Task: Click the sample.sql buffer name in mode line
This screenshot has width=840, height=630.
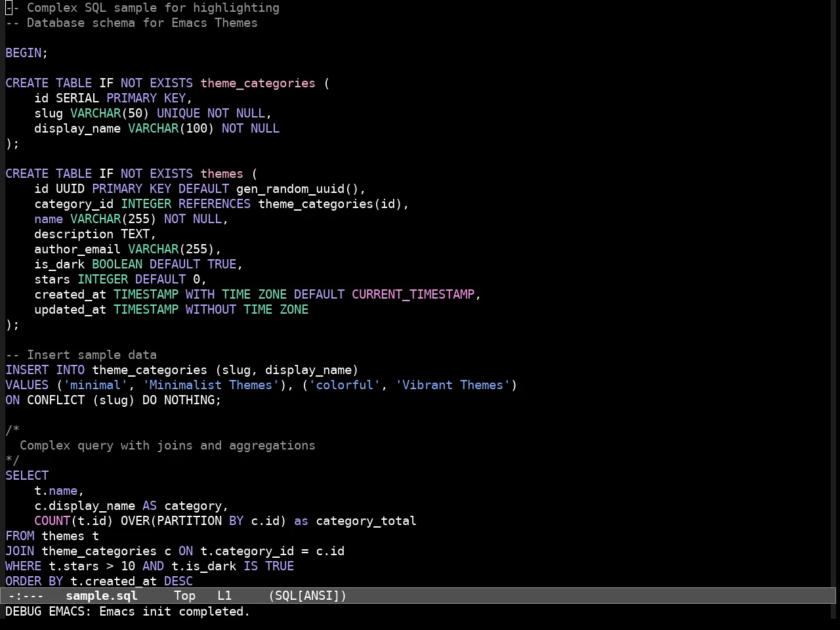Action: coord(102,596)
